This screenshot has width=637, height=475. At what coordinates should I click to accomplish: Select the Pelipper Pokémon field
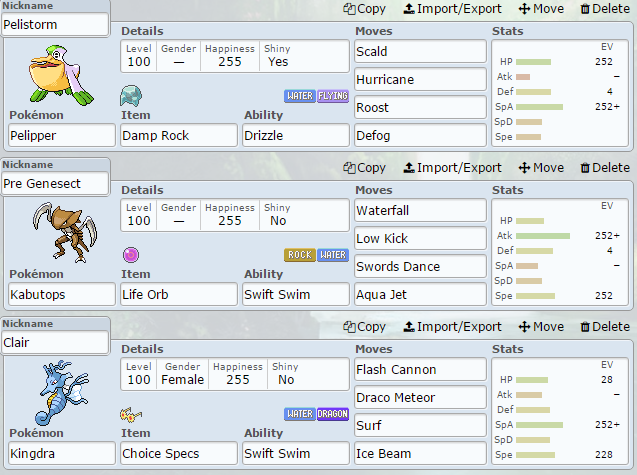62,135
